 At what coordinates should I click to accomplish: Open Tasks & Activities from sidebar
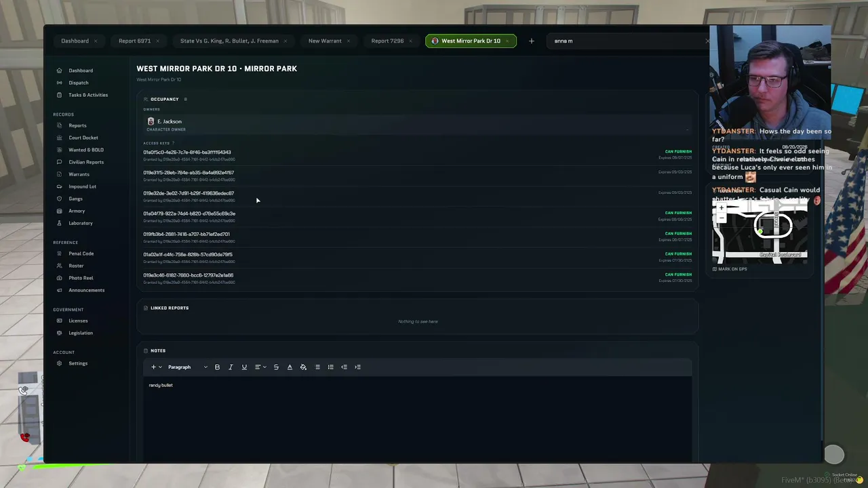88,95
